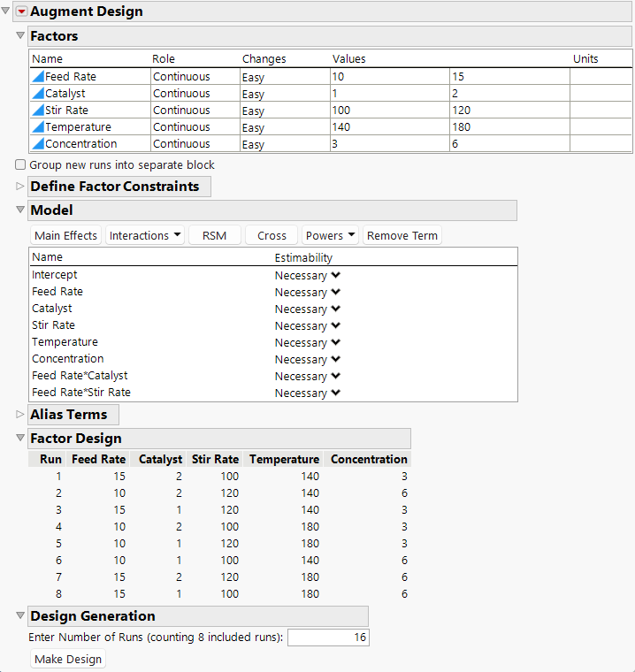635x672 pixels.
Task: Click run 7 in Factor Design
Action: pyautogui.click(x=58, y=577)
